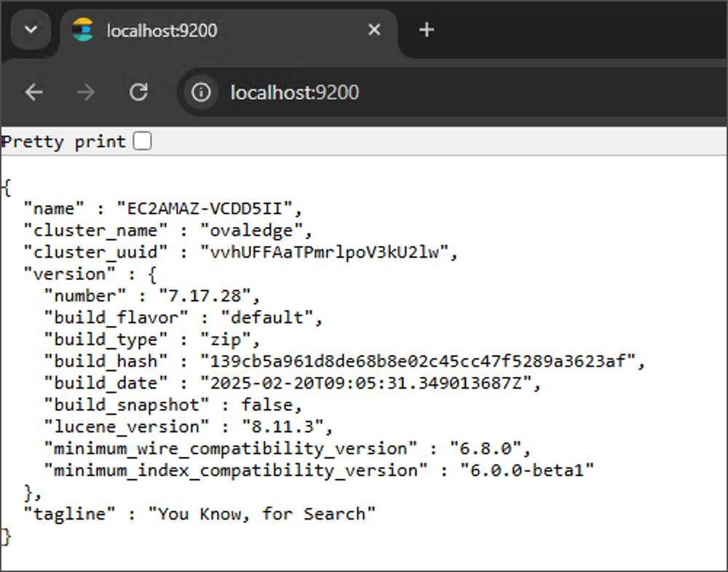Click the tagline You Know, for Search
Viewport: 728px width, 572px height.
tap(262, 515)
